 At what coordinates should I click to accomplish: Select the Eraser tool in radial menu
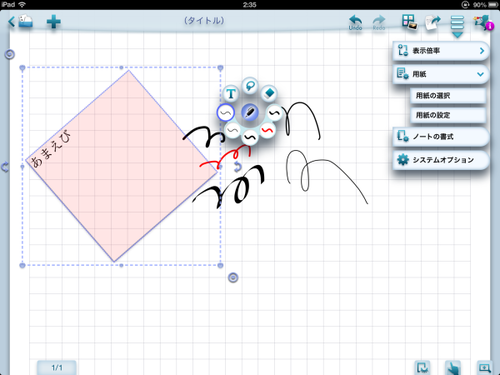tap(269, 93)
